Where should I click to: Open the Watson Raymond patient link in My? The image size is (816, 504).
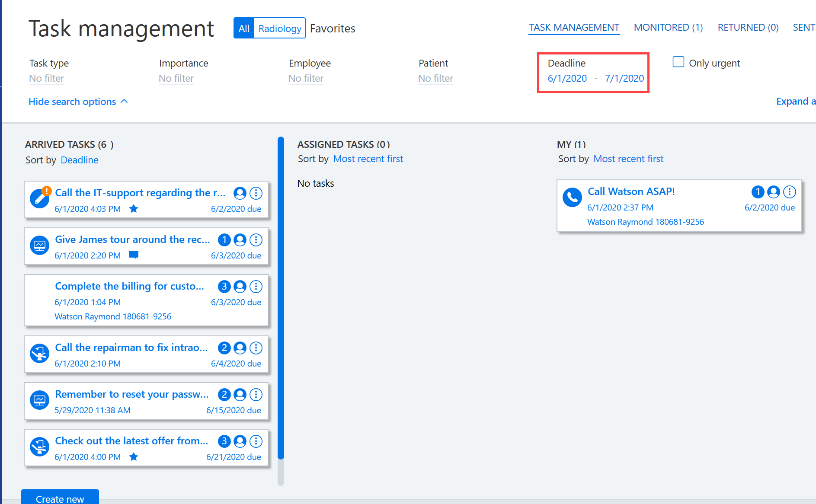pos(645,222)
